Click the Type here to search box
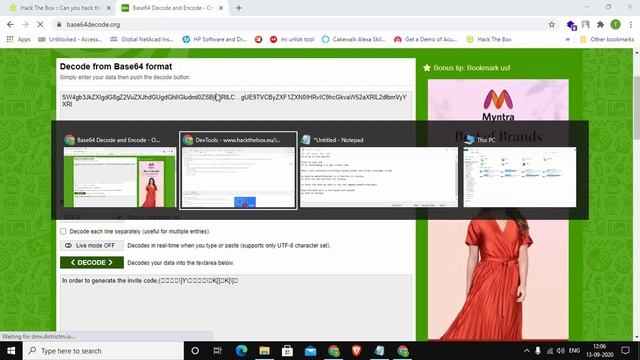 [x=103, y=351]
